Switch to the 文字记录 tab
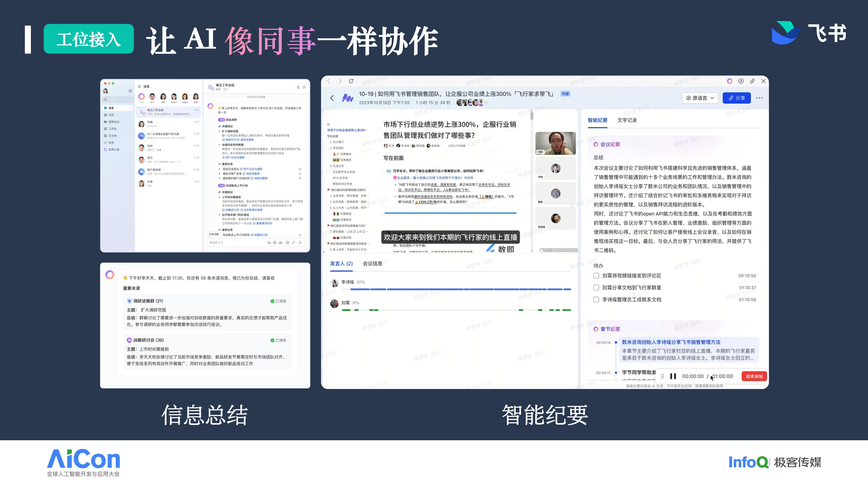 (x=627, y=120)
